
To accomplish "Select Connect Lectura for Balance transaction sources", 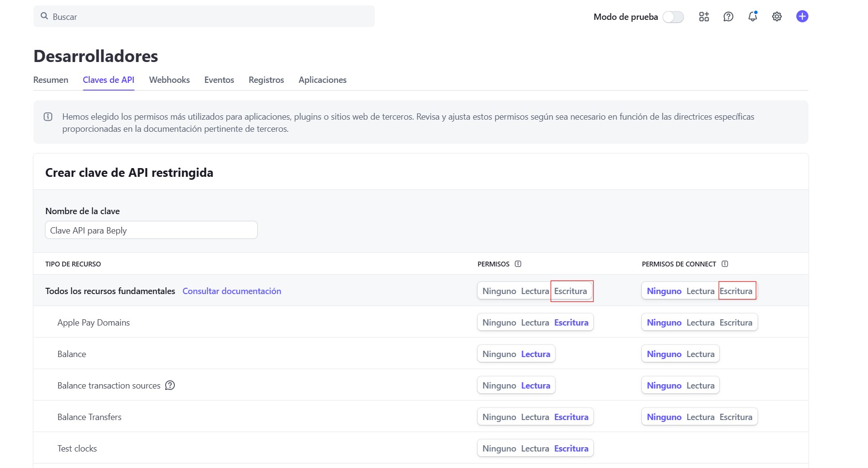I will coord(700,386).
